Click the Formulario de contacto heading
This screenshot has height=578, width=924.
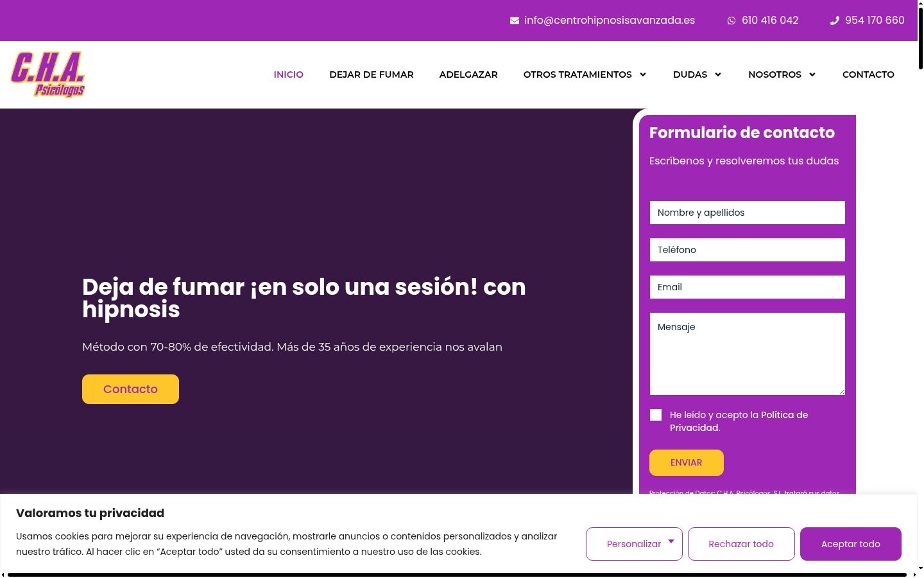click(742, 133)
